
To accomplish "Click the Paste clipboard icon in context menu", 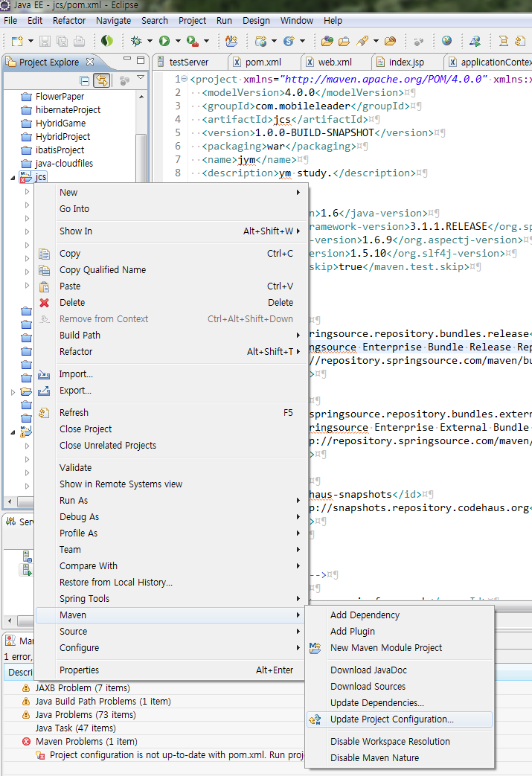I will (44, 286).
